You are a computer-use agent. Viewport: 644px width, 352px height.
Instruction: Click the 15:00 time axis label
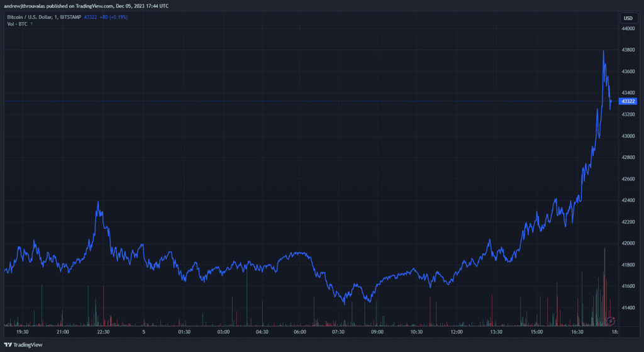click(536, 332)
